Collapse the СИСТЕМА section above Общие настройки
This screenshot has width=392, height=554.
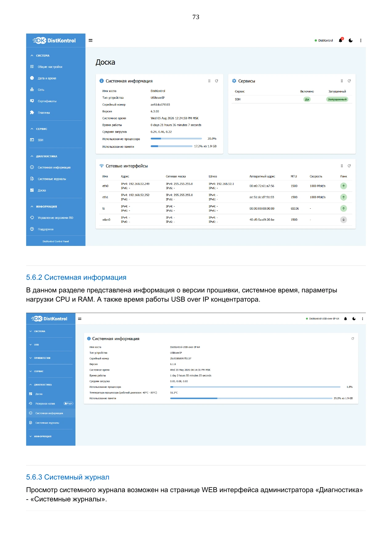(x=42, y=56)
